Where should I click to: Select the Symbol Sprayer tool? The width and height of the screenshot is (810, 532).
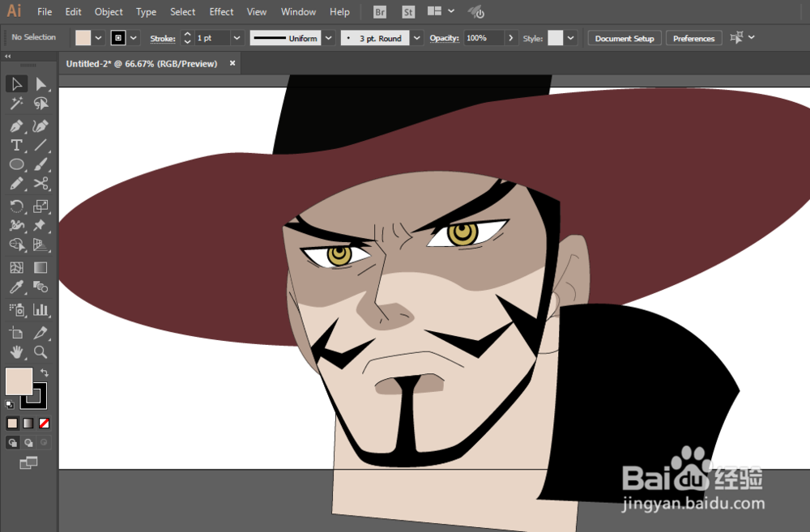click(16, 310)
